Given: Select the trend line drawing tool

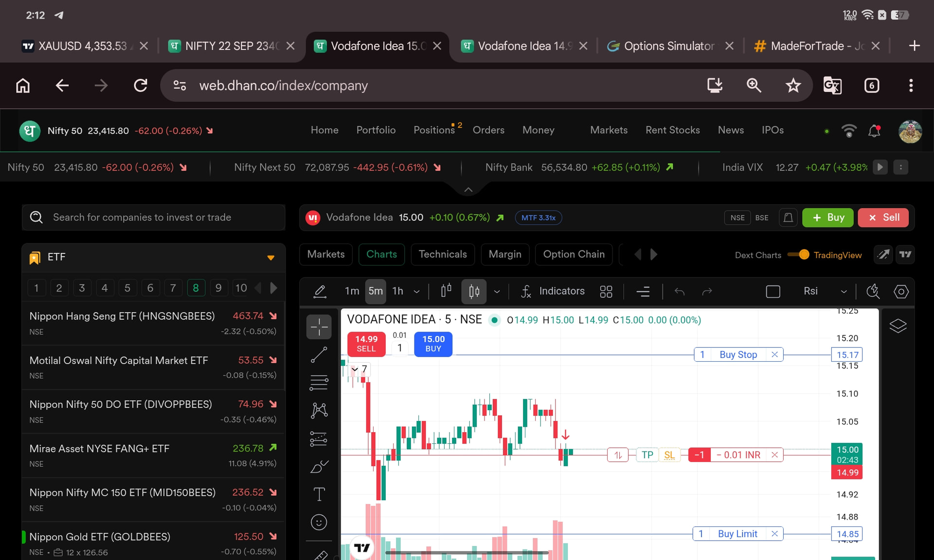Looking at the screenshot, I should click(x=319, y=355).
